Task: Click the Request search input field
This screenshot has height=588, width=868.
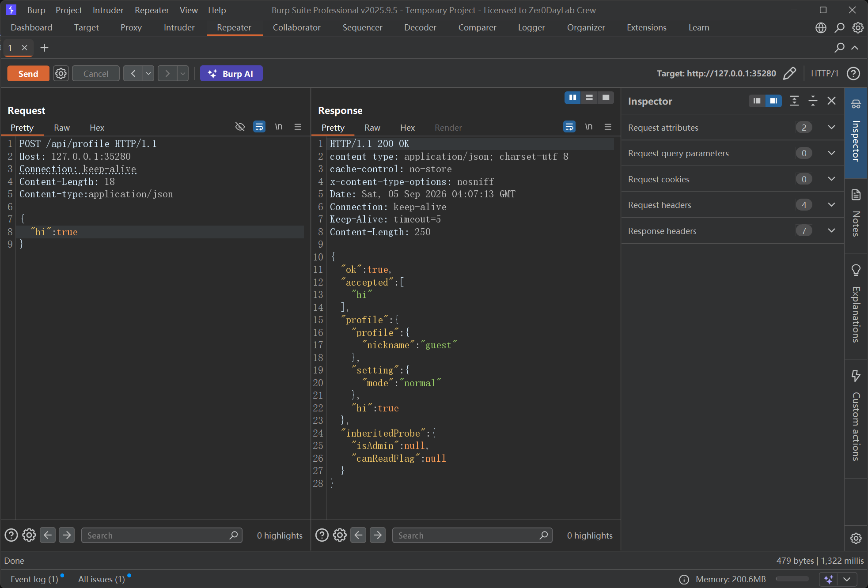Action: coord(162,535)
